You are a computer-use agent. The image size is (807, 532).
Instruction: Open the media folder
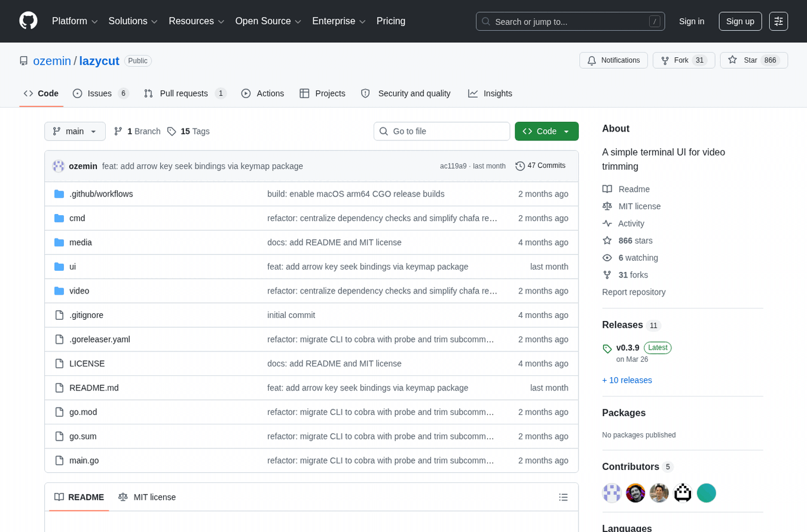[81, 243]
